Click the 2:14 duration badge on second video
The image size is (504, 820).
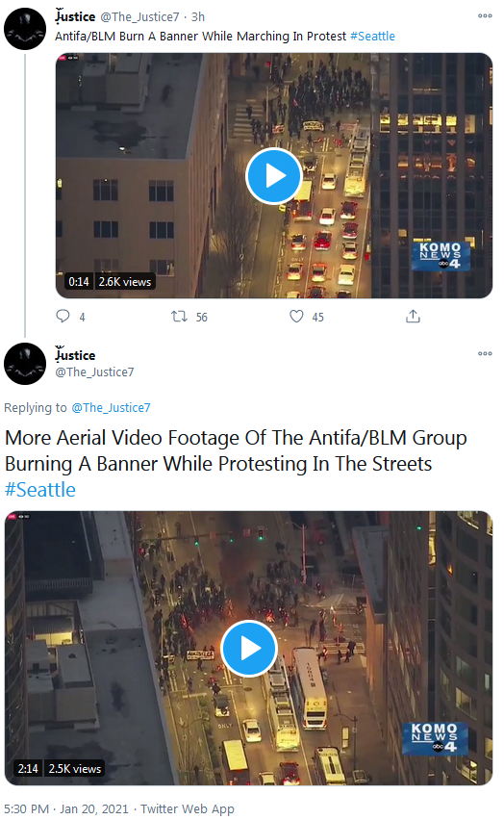[28, 769]
